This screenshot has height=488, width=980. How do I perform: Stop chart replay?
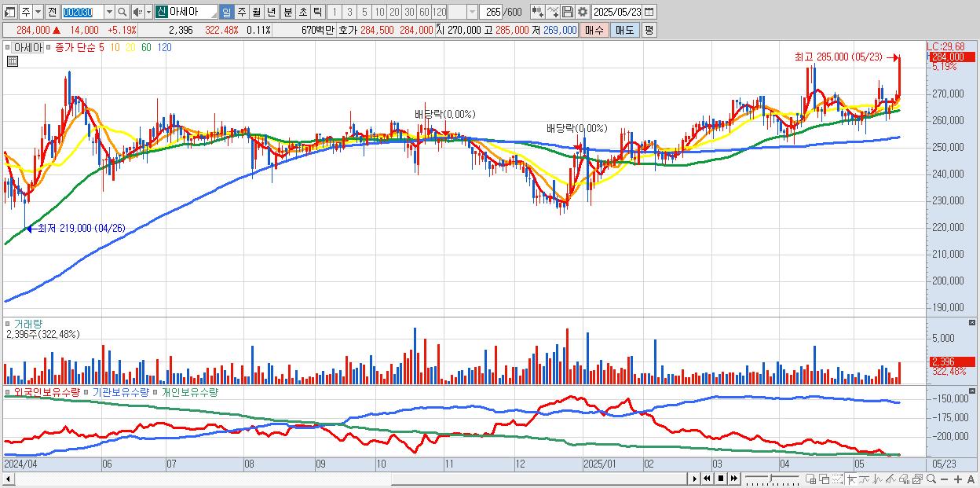coord(721,479)
